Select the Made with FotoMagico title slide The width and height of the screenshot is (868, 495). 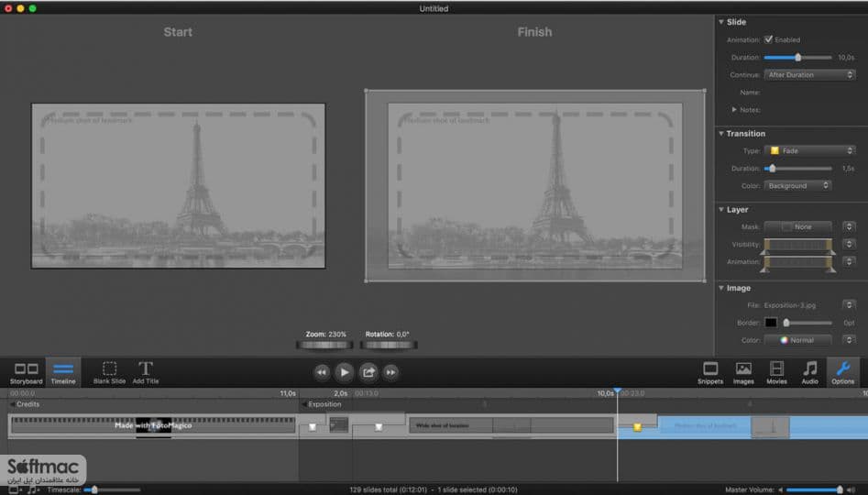click(153, 425)
